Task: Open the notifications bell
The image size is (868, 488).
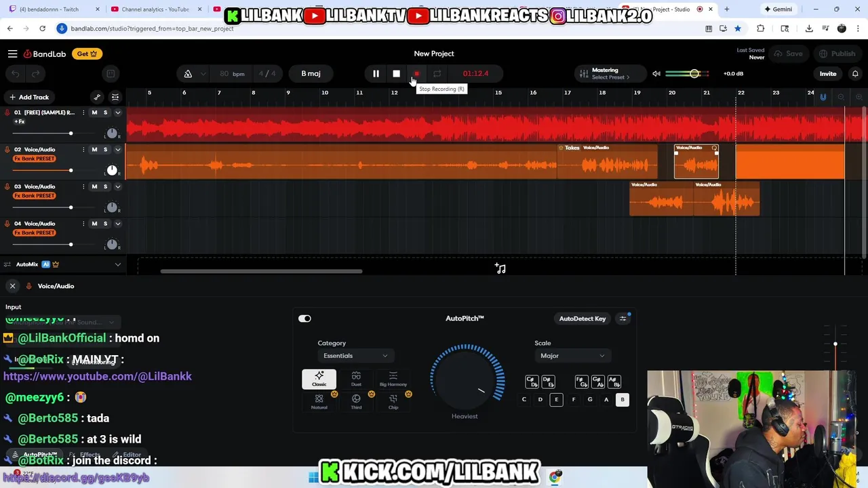Action: pyautogui.click(x=855, y=73)
